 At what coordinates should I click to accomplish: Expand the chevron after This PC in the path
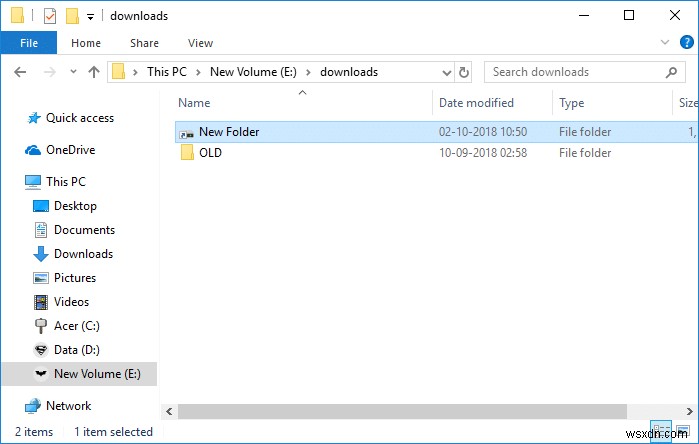[198, 72]
